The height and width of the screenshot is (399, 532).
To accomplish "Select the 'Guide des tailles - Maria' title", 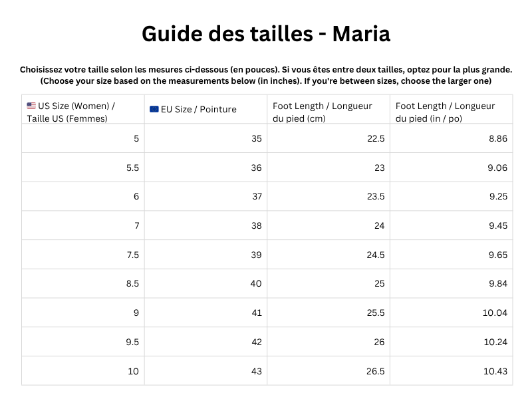I will pos(266,33).
